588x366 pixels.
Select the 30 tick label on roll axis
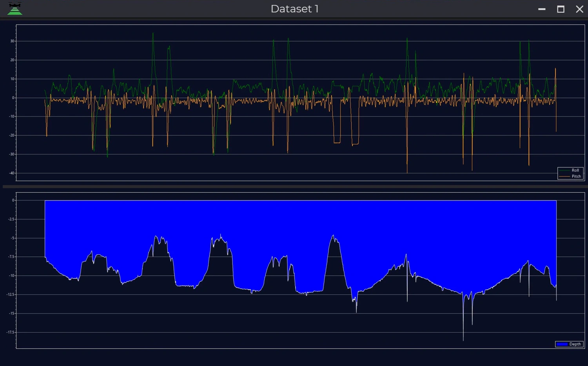pyautogui.click(x=12, y=41)
